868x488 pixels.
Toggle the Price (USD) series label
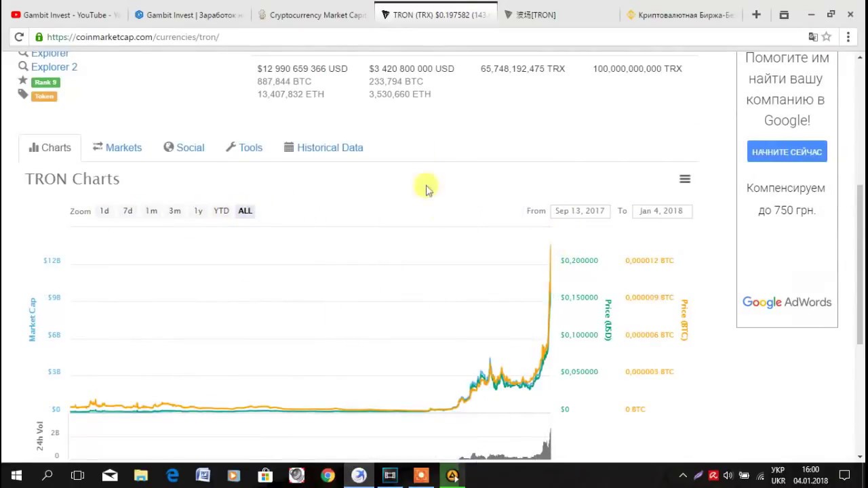pos(608,319)
